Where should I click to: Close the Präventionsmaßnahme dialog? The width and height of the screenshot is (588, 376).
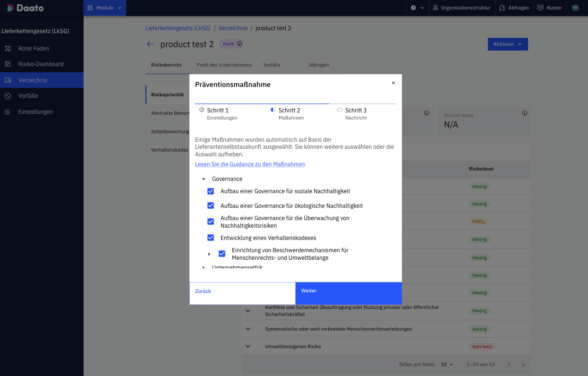pyautogui.click(x=393, y=83)
